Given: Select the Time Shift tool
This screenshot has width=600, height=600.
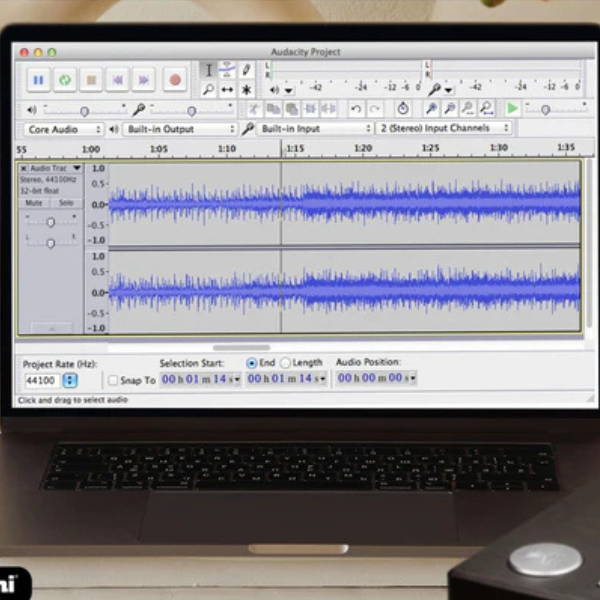Looking at the screenshot, I should pos(227,90).
